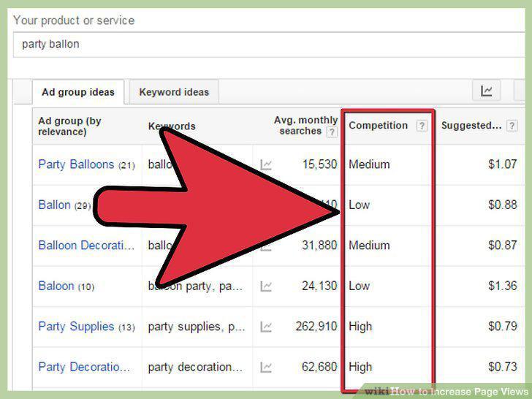
Task: Click 'balloon party, pa...' keywords cell
Action: (x=195, y=286)
